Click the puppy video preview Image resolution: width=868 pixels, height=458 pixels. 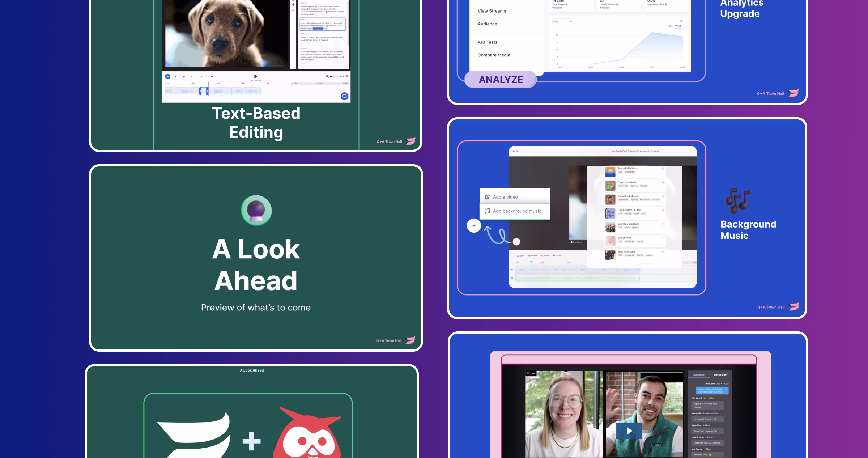point(227,33)
